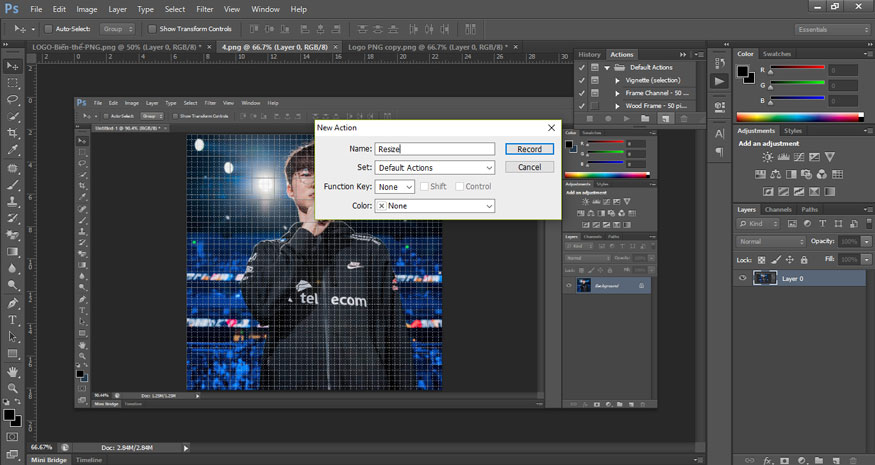Open the Window menu

(x=265, y=9)
